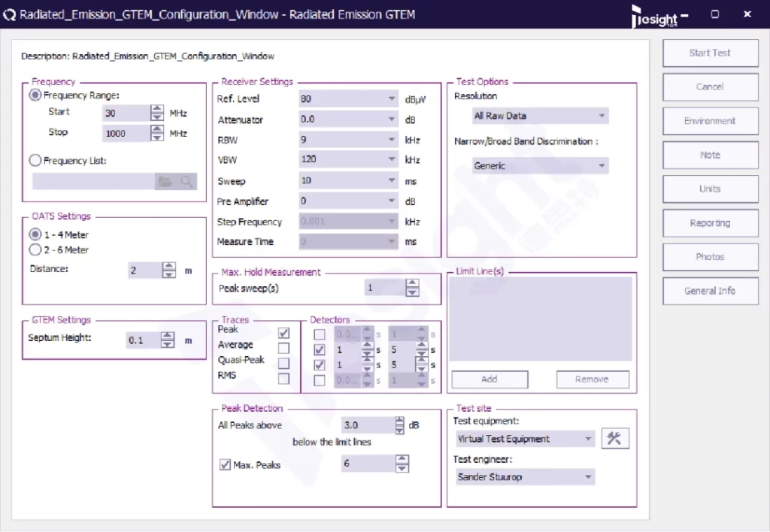Increase Peak sweep(s) count with up arrow
770x532 pixels.
click(411, 283)
